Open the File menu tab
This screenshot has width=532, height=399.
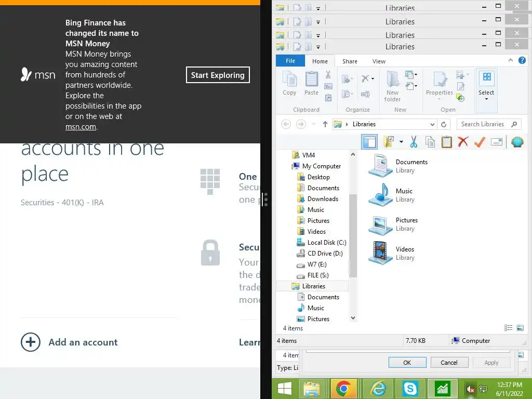[x=290, y=61]
